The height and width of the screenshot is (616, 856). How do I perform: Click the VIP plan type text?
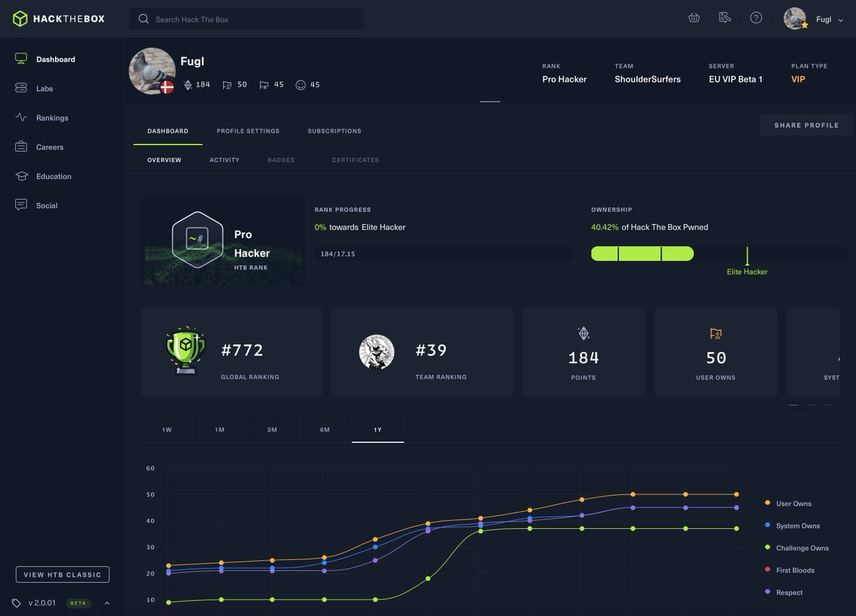[x=798, y=79]
